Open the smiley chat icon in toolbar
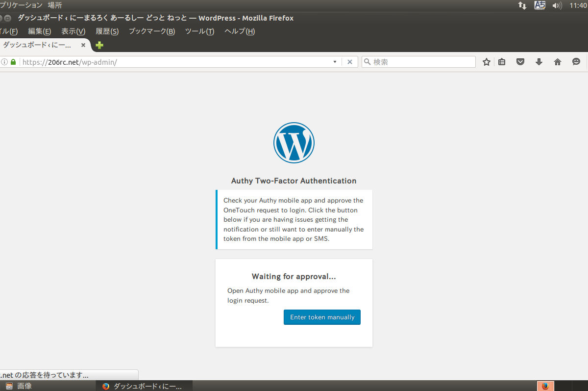 [576, 62]
